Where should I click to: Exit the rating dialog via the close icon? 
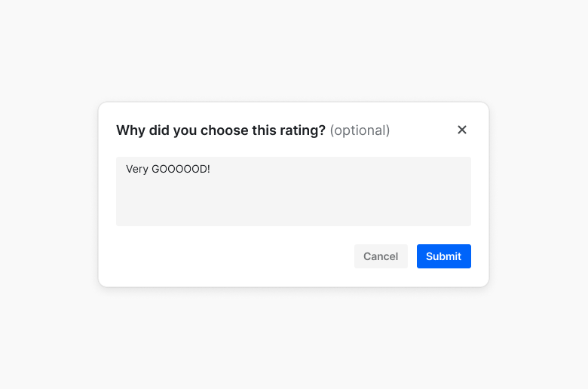[x=462, y=130]
